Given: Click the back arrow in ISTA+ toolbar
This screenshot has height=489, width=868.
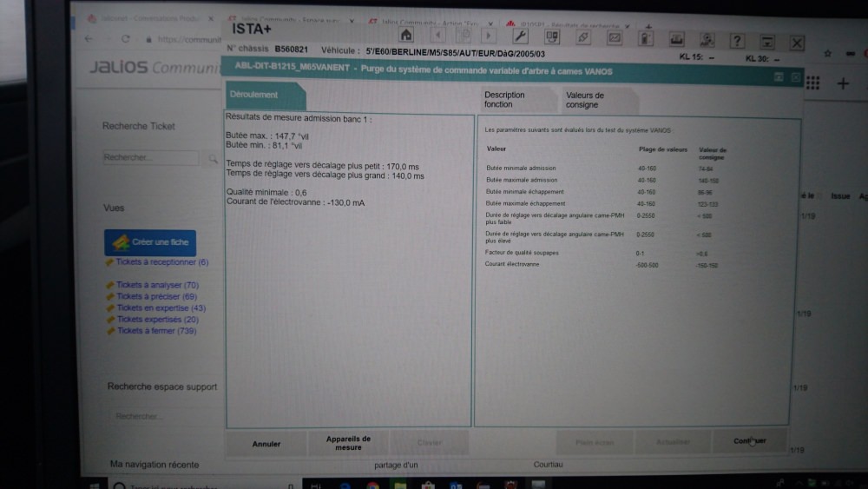Looking at the screenshot, I should (x=437, y=36).
